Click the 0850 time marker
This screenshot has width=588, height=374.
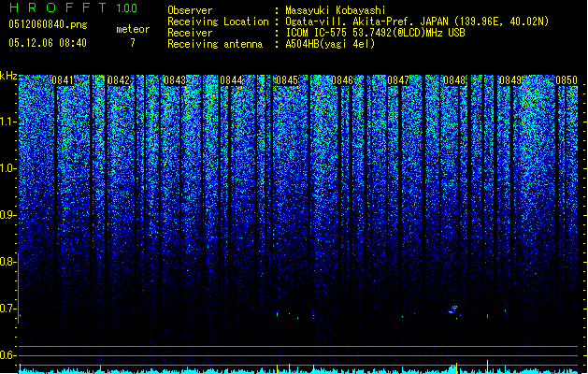point(566,80)
